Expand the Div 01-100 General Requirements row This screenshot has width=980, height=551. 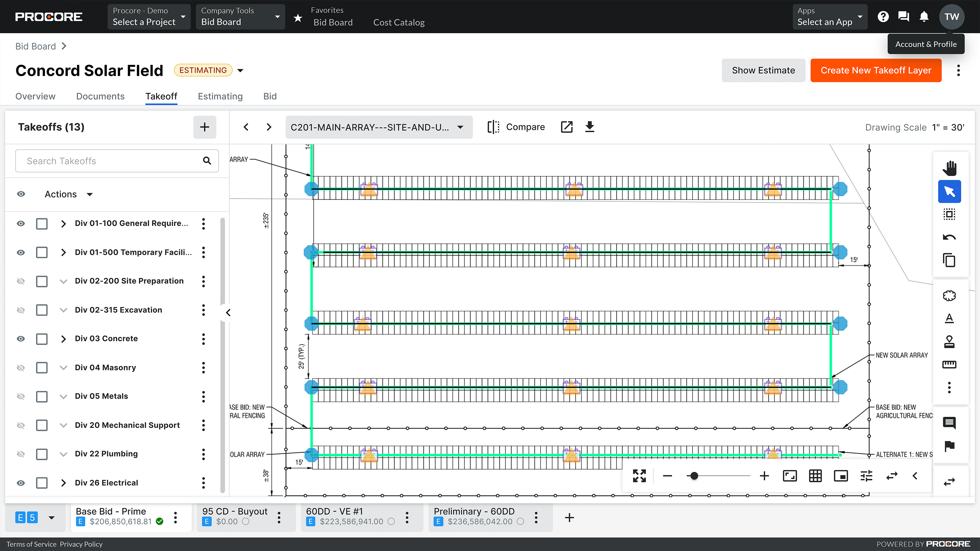point(63,224)
